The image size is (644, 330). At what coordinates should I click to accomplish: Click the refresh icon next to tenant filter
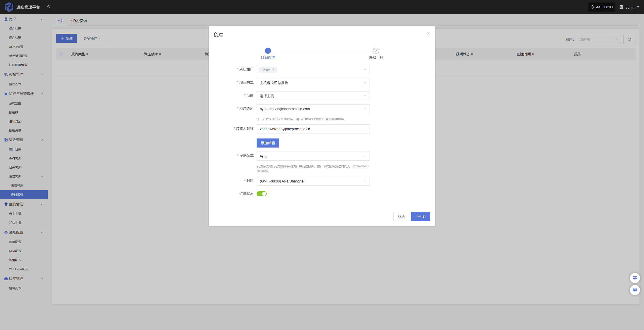(629, 39)
